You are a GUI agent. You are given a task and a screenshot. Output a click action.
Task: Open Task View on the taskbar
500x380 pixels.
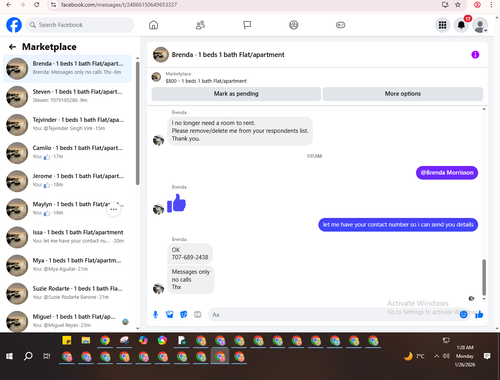pyautogui.click(x=47, y=356)
